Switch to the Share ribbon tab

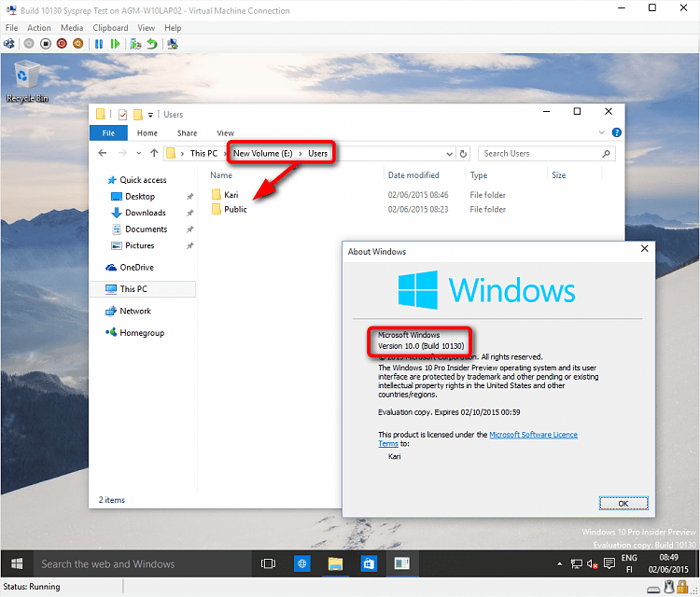(x=187, y=133)
